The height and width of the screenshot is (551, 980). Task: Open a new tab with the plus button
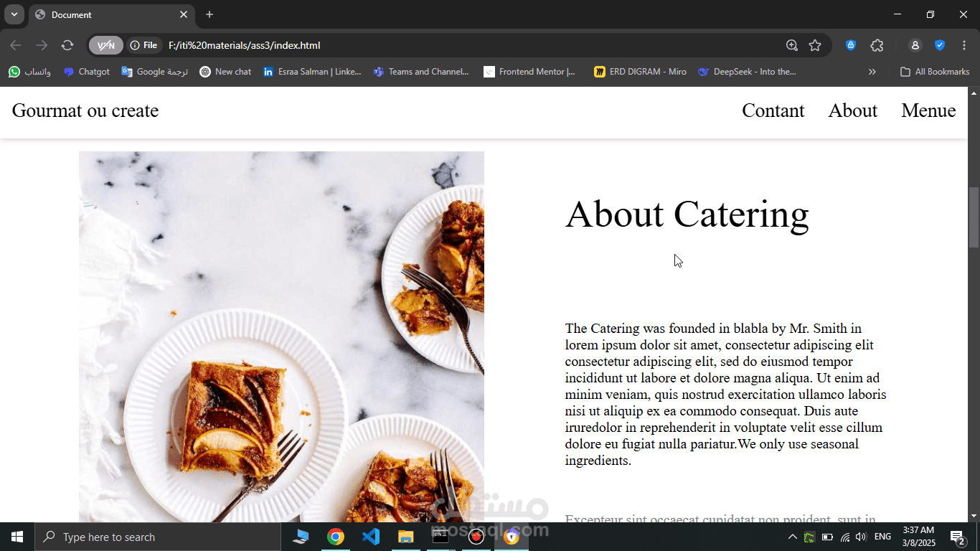pos(209,14)
